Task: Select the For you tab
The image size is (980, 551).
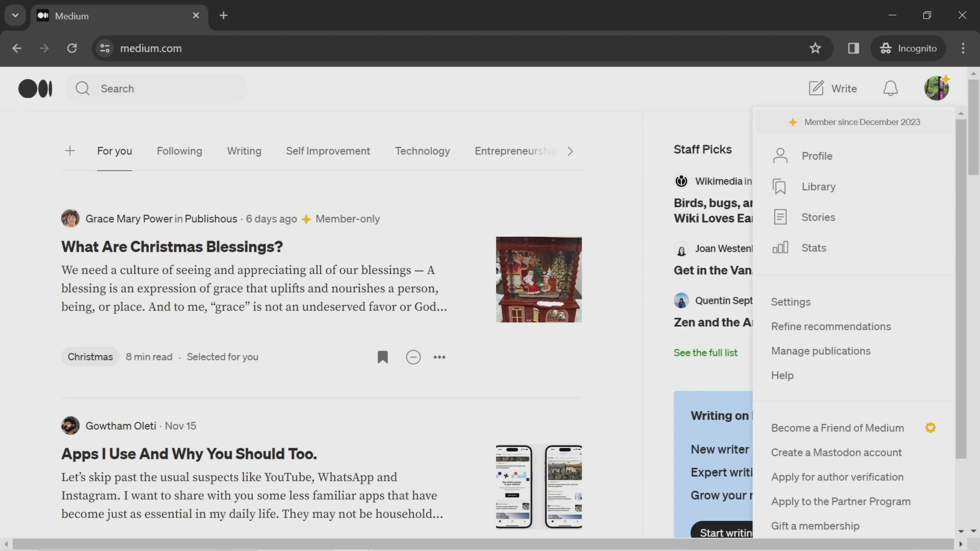Action: point(115,151)
